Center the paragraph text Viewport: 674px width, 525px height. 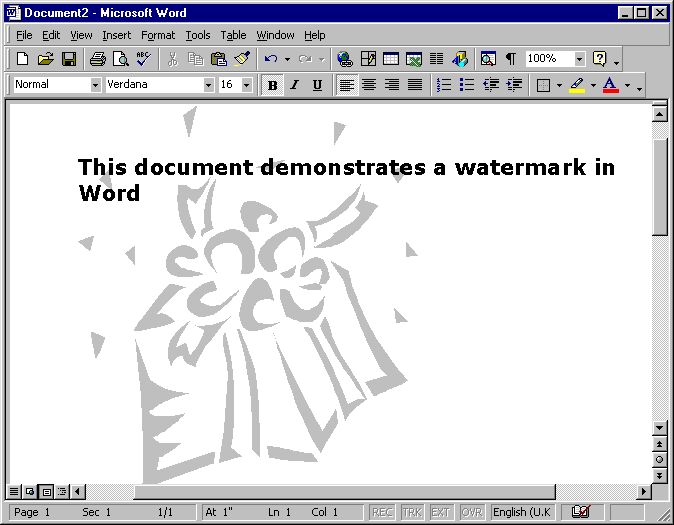click(369, 85)
